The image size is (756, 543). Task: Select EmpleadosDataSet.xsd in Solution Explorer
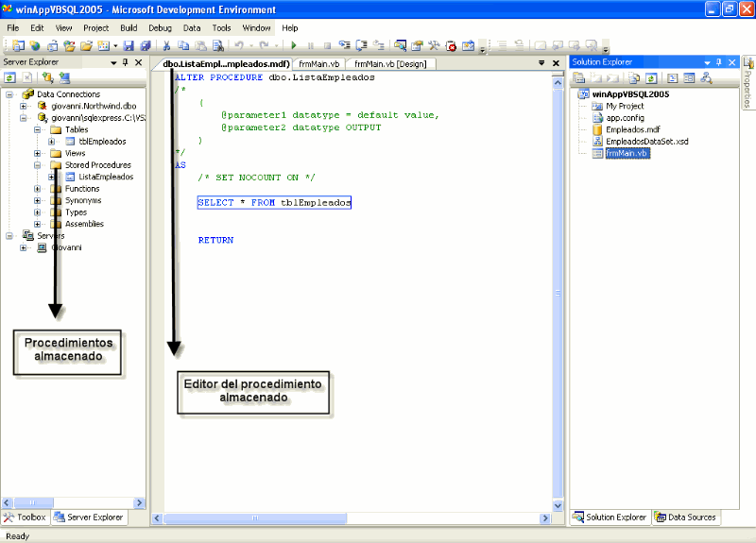click(x=647, y=142)
